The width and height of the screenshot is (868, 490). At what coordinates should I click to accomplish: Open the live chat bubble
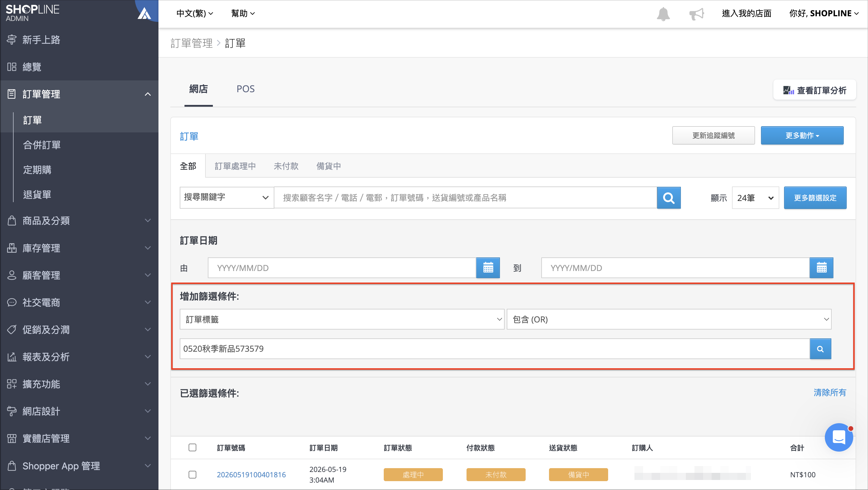click(839, 437)
